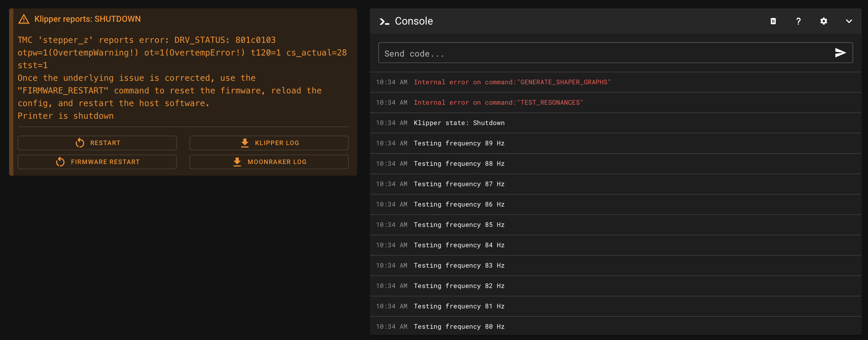
Task: Open the console help question mark
Action: coord(798,21)
